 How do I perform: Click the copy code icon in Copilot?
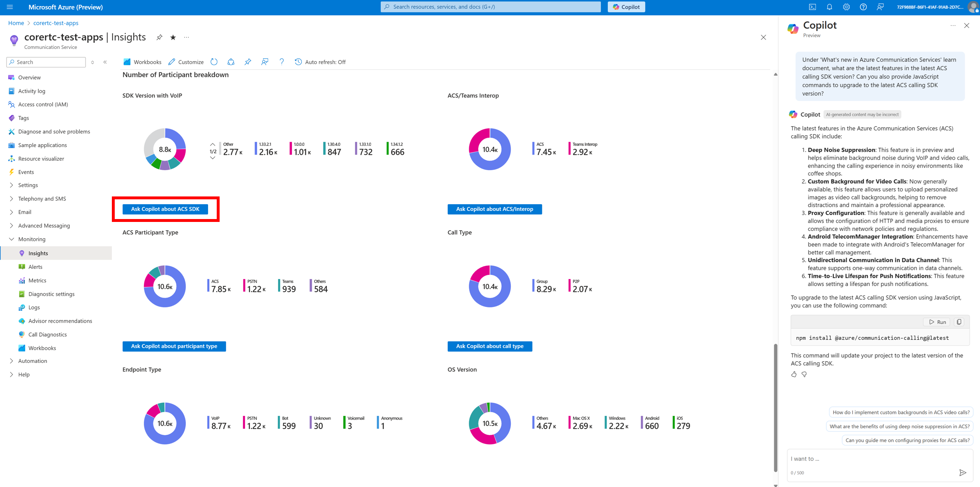pyautogui.click(x=959, y=322)
